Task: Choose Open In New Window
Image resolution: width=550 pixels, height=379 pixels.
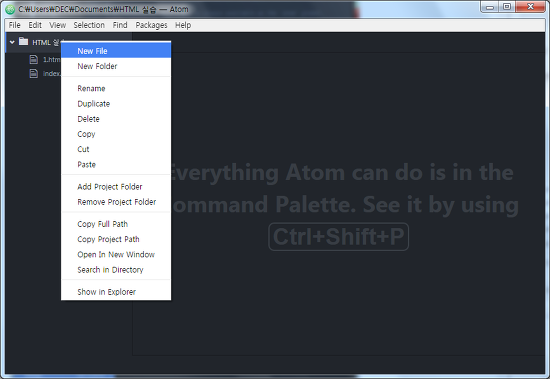Action: tap(116, 254)
